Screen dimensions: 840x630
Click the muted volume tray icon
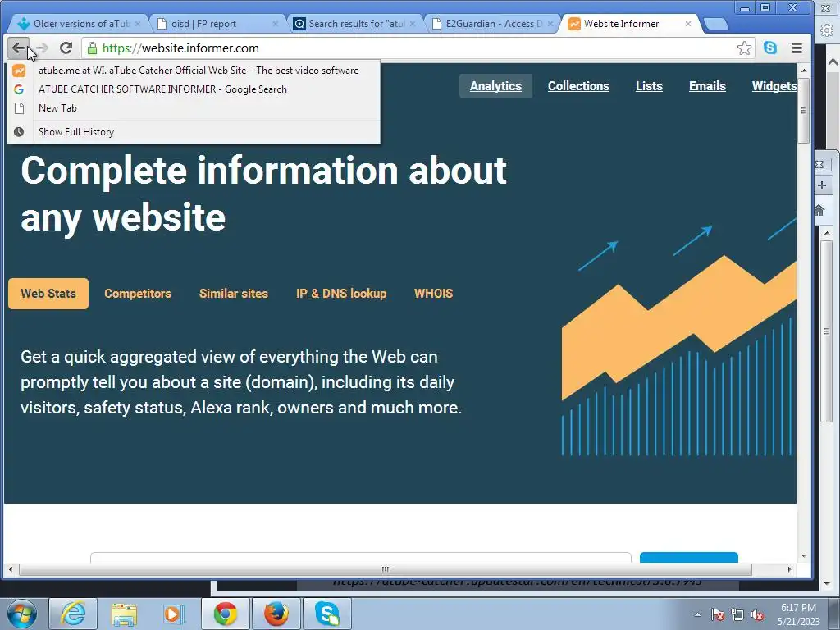757,614
